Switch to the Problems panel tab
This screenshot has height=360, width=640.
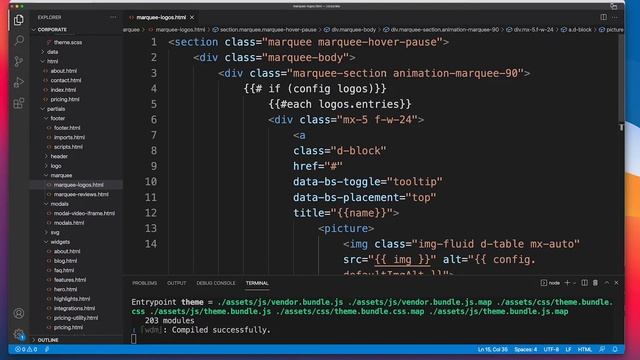point(144,283)
